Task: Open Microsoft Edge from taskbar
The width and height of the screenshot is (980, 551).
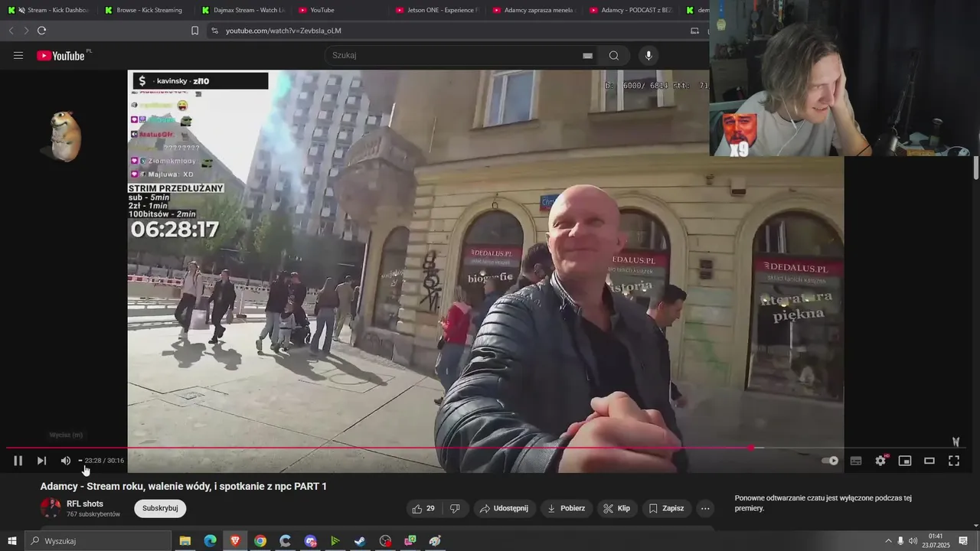Action: [210, 541]
